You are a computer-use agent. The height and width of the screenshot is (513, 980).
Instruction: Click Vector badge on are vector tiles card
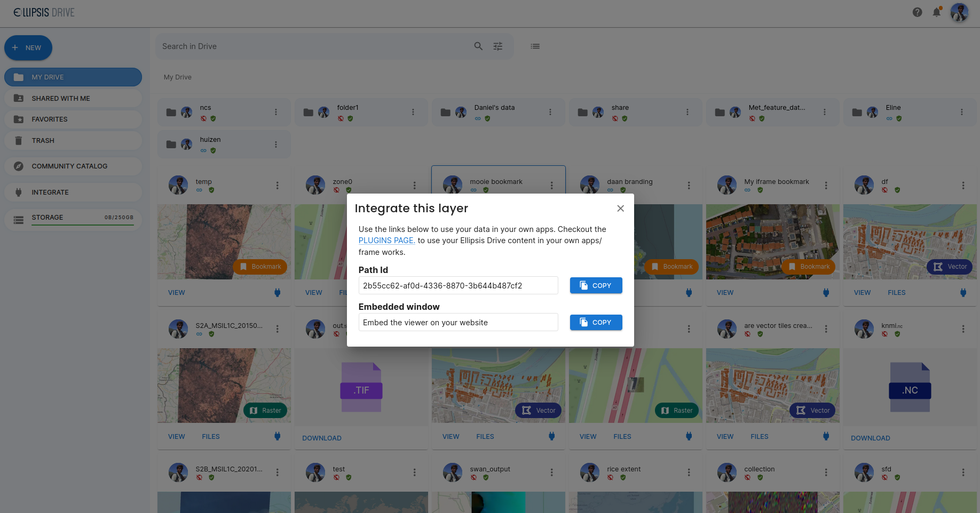pyautogui.click(x=812, y=411)
